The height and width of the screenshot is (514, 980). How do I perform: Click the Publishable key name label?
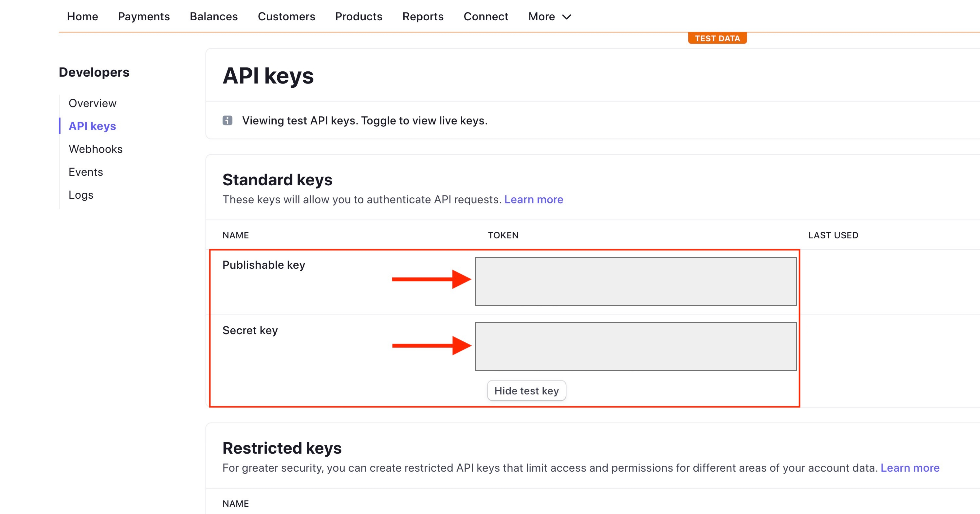coord(264,265)
